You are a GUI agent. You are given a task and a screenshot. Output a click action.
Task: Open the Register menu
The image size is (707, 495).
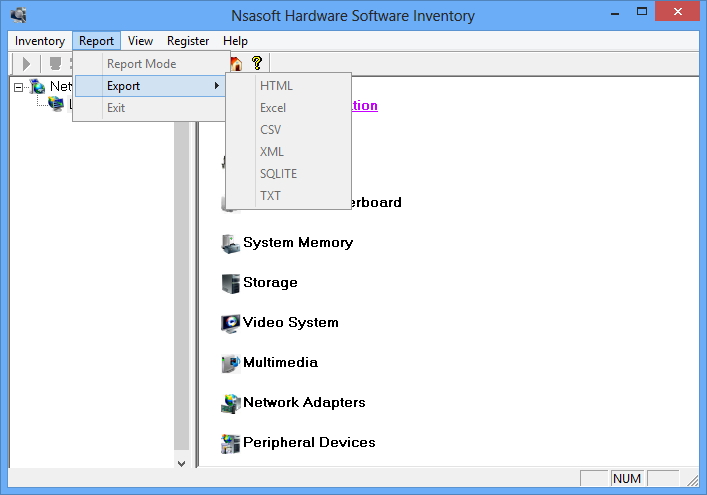[188, 41]
